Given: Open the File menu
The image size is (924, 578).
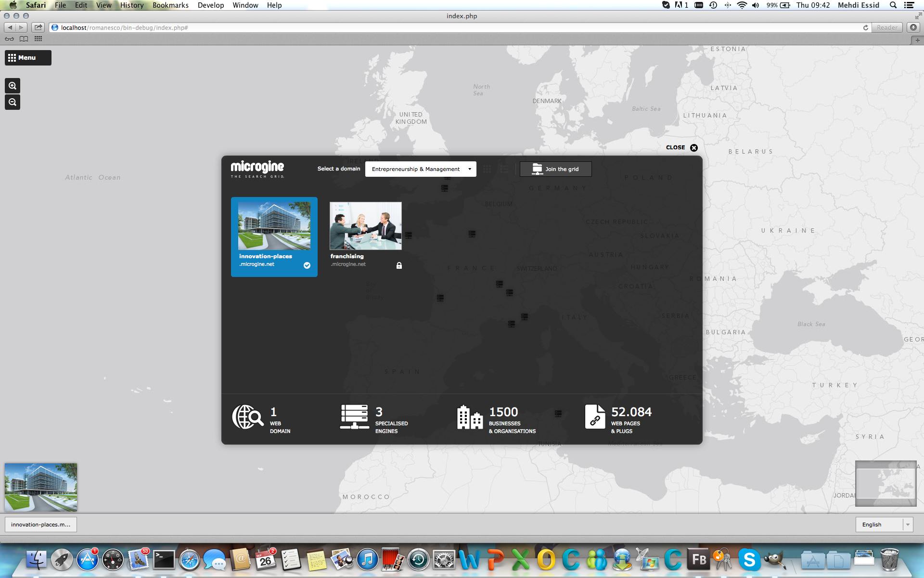Looking at the screenshot, I should pos(60,5).
